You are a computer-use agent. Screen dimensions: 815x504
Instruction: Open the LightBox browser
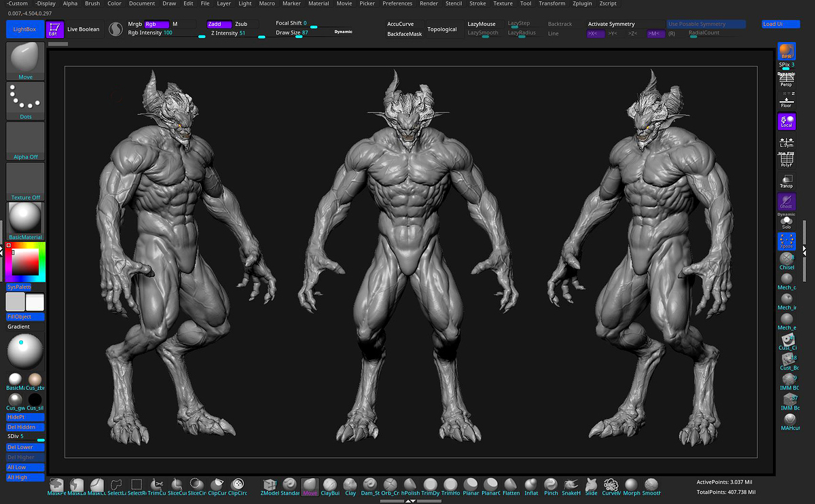pyautogui.click(x=24, y=29)
